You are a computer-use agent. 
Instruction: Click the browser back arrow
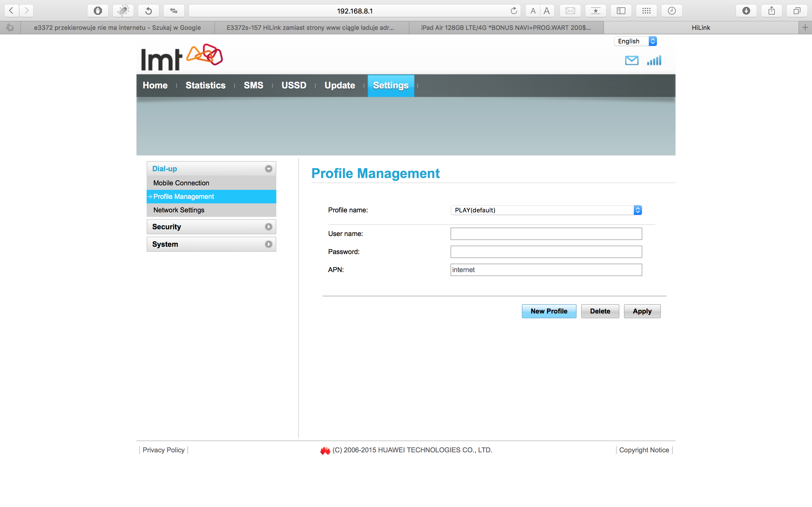tap(11, 11)
